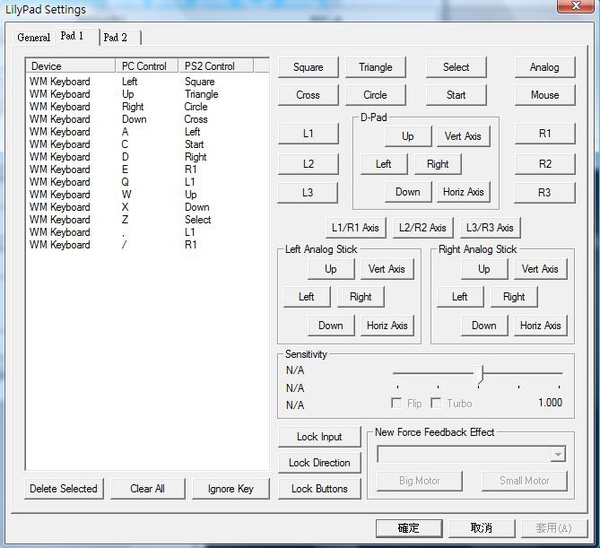Click the L1 button
Viewport: 600px width, 548px height.
[x=308, y=134]
